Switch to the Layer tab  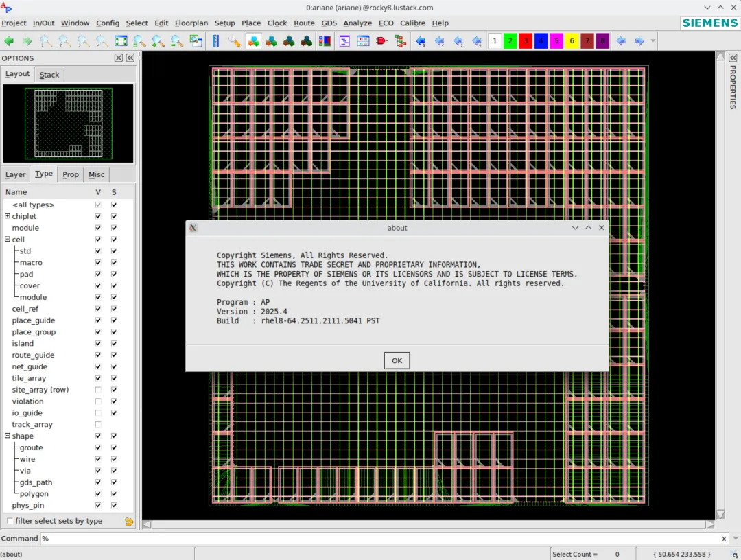point(15,174)
